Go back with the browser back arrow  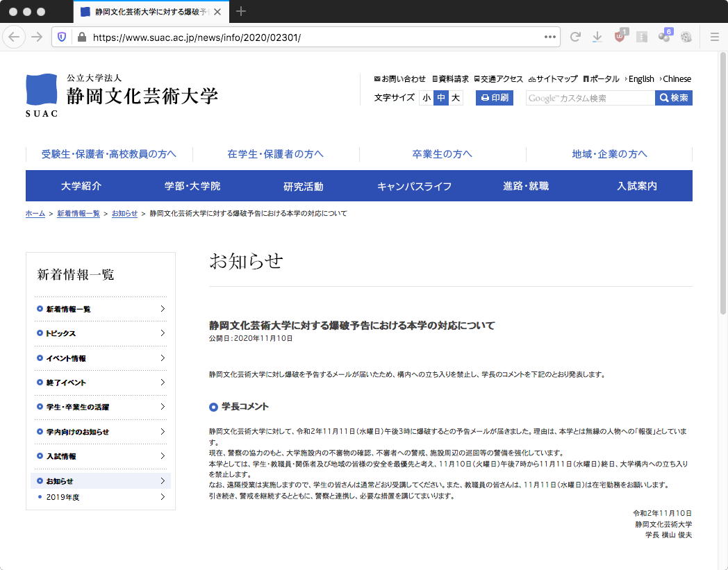coord(15,37)
